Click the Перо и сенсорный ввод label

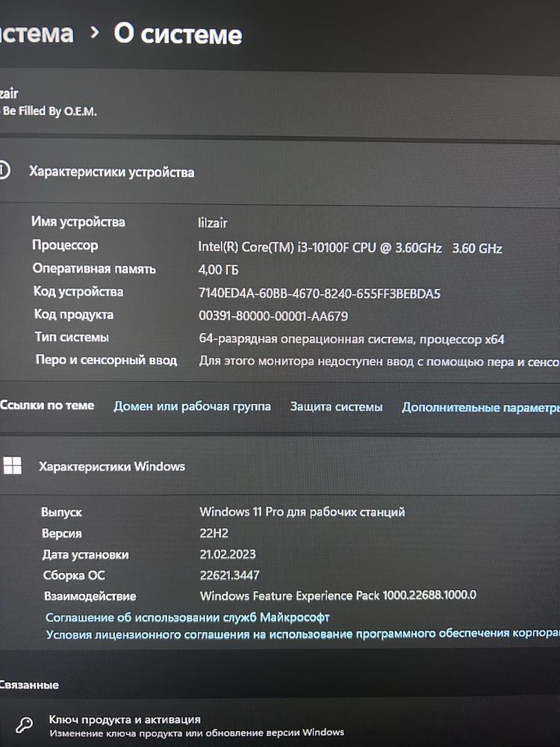(x=106, y=360)
